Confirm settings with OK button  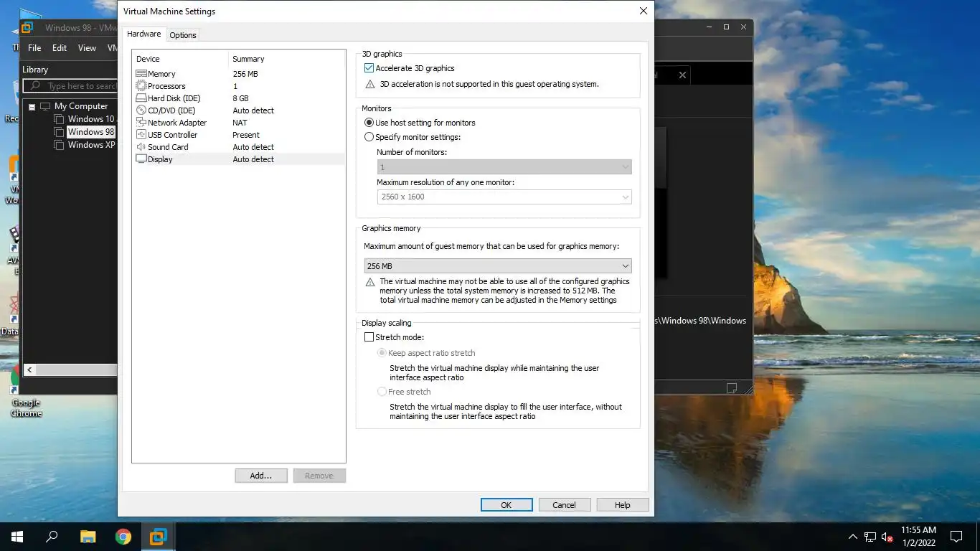click(x=507, y=505)
